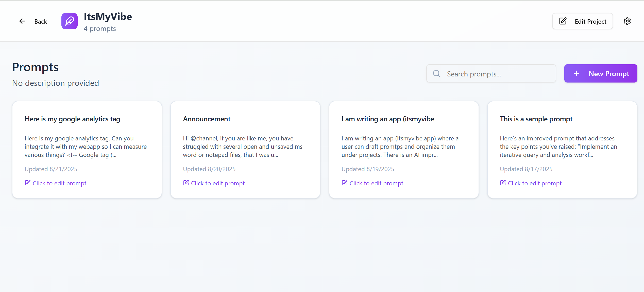Click the magnifier icon in search box
The image size is (644, 292).
436,74
